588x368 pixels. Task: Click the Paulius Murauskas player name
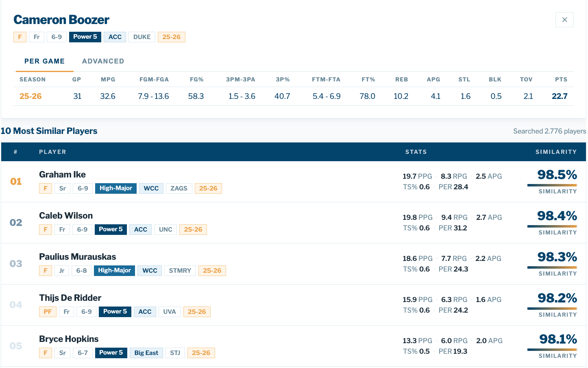point(77,257)
